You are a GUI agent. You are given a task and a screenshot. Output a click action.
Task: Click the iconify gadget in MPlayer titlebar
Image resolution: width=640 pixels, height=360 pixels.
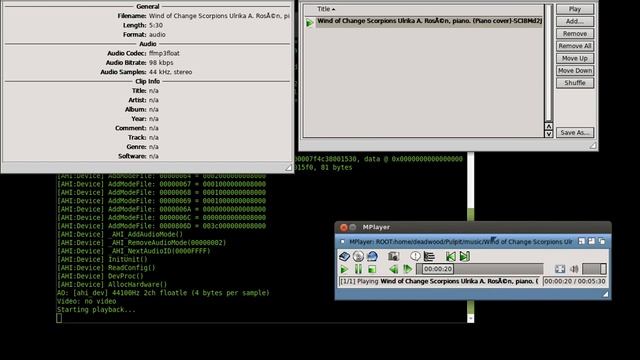coord(582,241)
